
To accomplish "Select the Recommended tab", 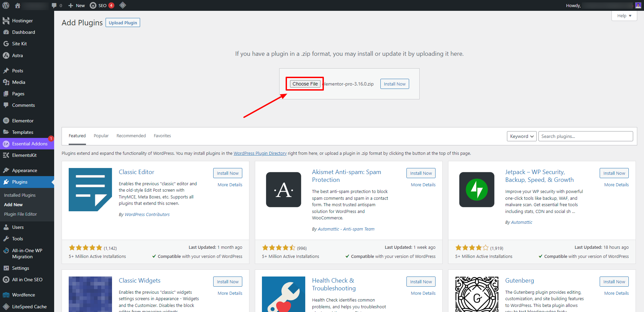I will tap(131, 136).
